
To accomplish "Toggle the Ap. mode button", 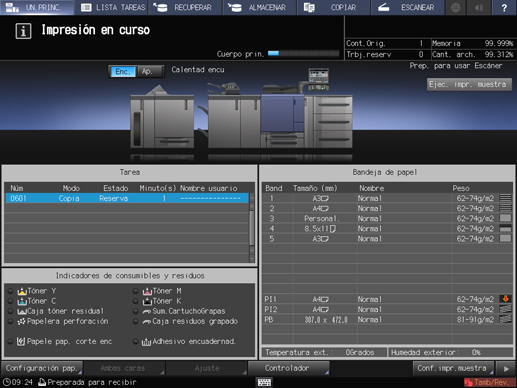I will pyautogui.click(x=149, y=72).
